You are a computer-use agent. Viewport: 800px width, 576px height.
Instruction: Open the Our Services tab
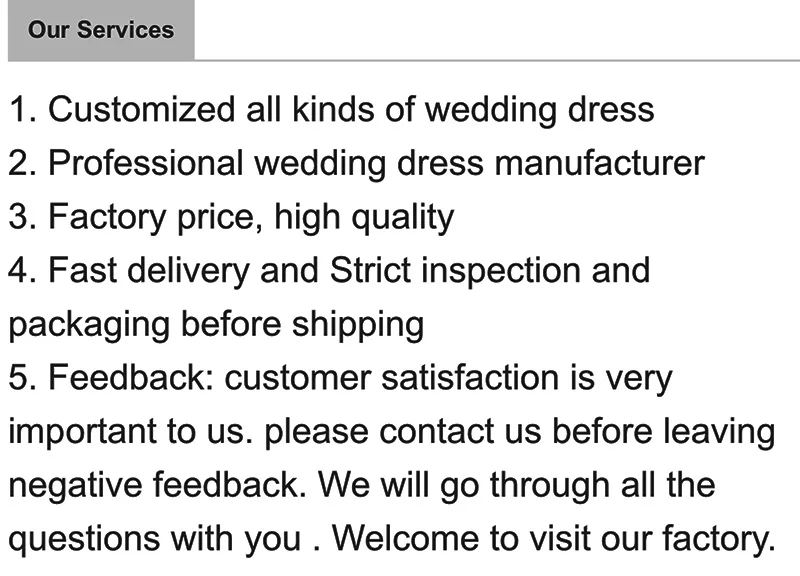(x=101, y=30)
